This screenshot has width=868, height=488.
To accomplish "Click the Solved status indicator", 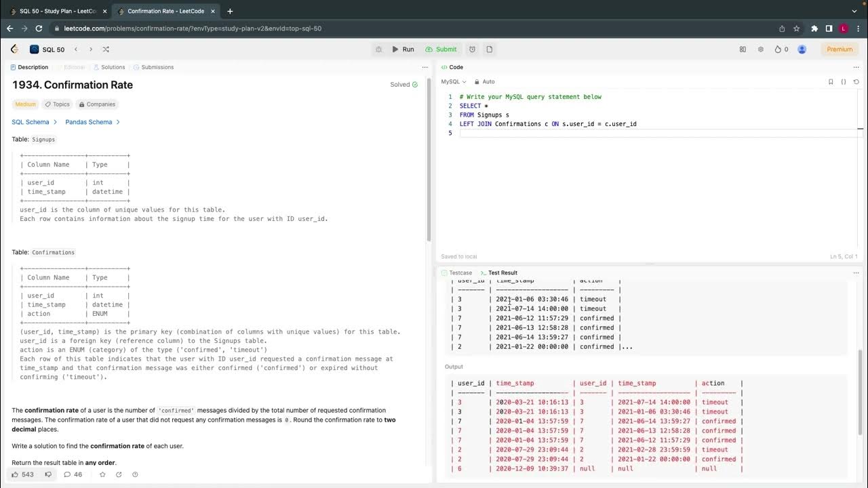I will click(x=404, y=85).
